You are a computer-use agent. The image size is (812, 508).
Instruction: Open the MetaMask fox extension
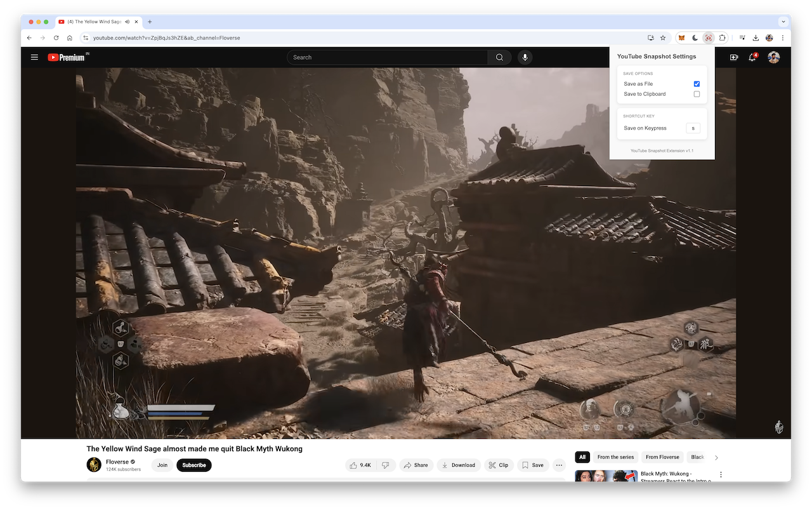(682, 38)
